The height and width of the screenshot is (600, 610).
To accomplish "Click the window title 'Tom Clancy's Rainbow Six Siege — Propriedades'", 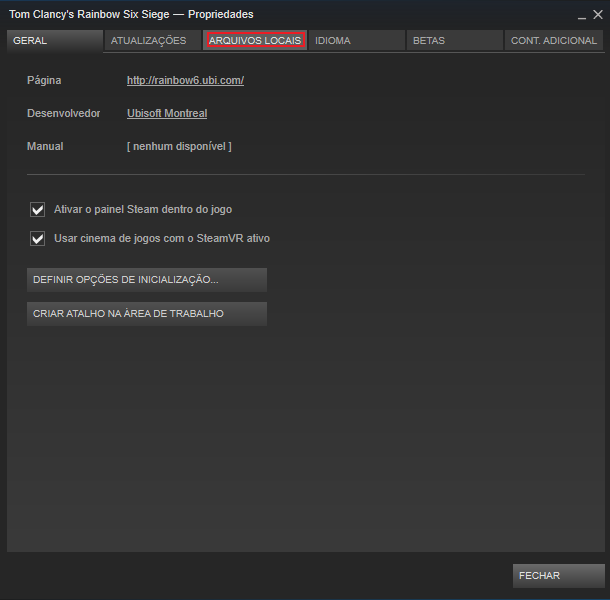I will point(131,14).
